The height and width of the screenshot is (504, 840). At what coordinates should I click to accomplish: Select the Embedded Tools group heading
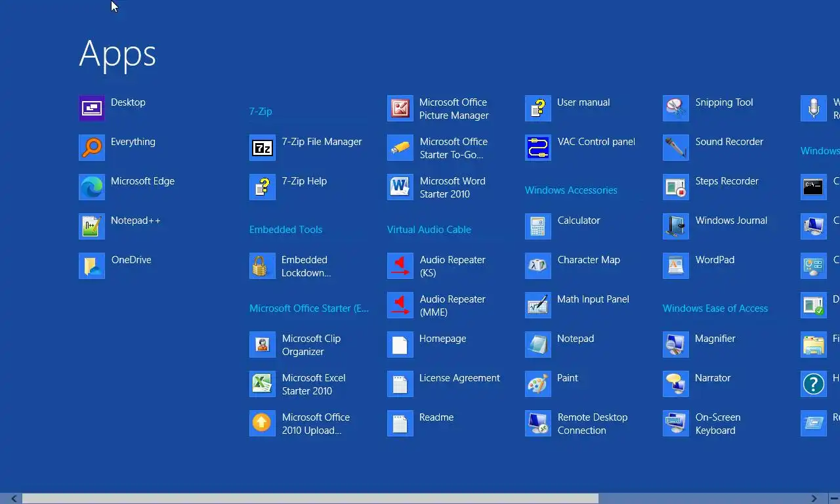click(285, 230)
